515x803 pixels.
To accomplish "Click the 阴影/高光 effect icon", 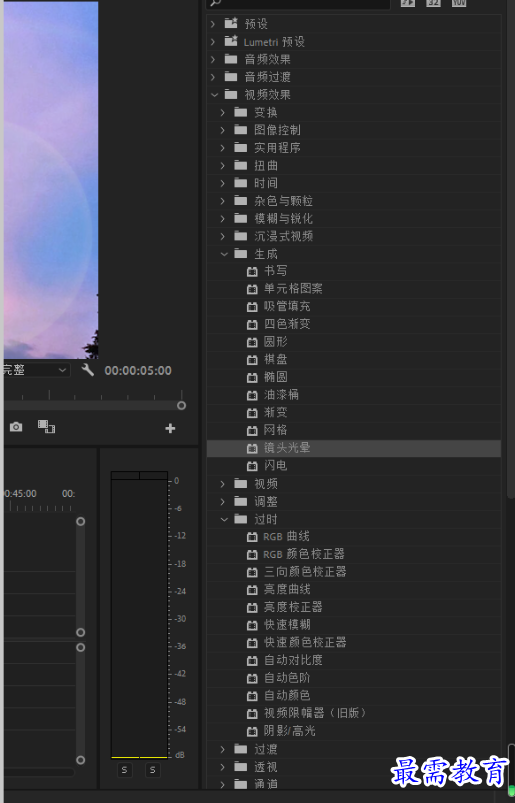I will (252, 731).
